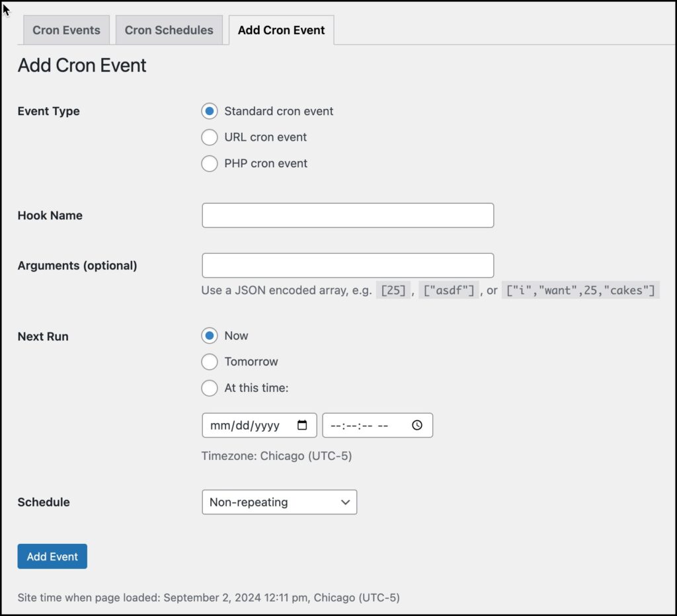Image resolution: width=677 pixels, height=616 pixels.
Task: Choose the At this time option
Action: (210, 388)
